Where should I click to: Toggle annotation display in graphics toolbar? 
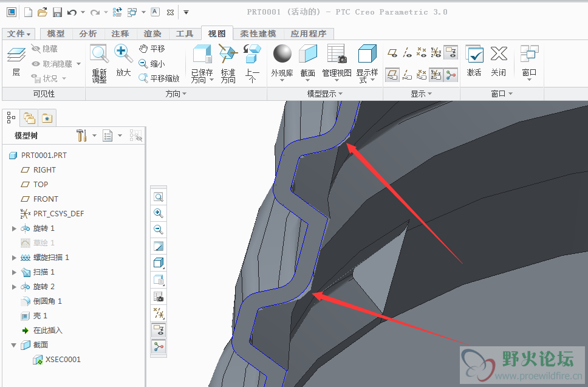click(x=159, y=330)
